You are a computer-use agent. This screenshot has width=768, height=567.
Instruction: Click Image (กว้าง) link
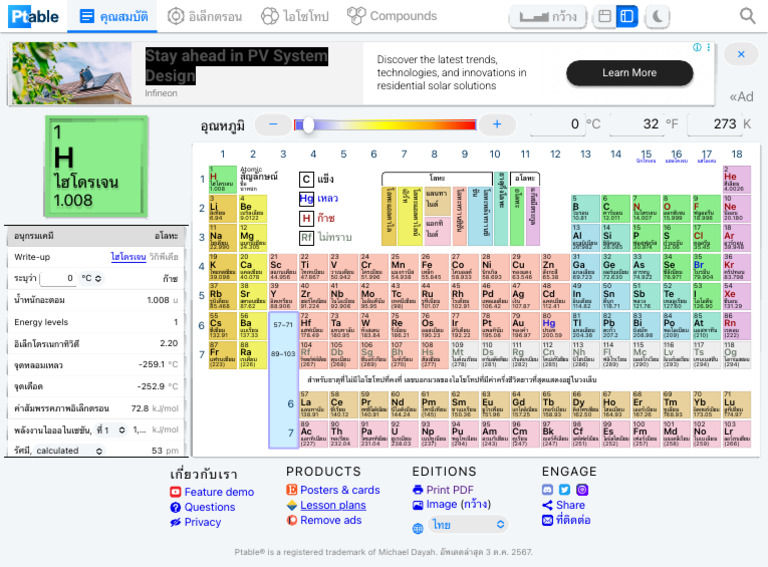coord(452,504)
